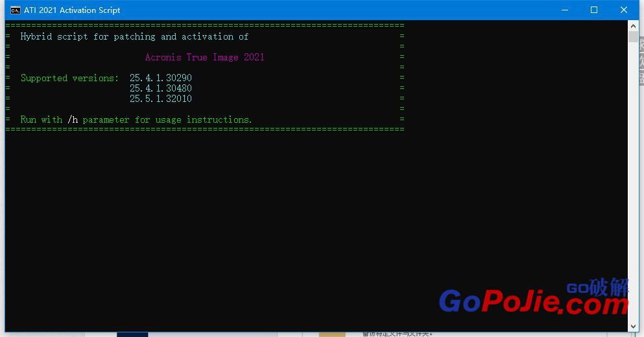
Task: Maximize the ATI 2021 Activation Script window
Action: (594, 10)
